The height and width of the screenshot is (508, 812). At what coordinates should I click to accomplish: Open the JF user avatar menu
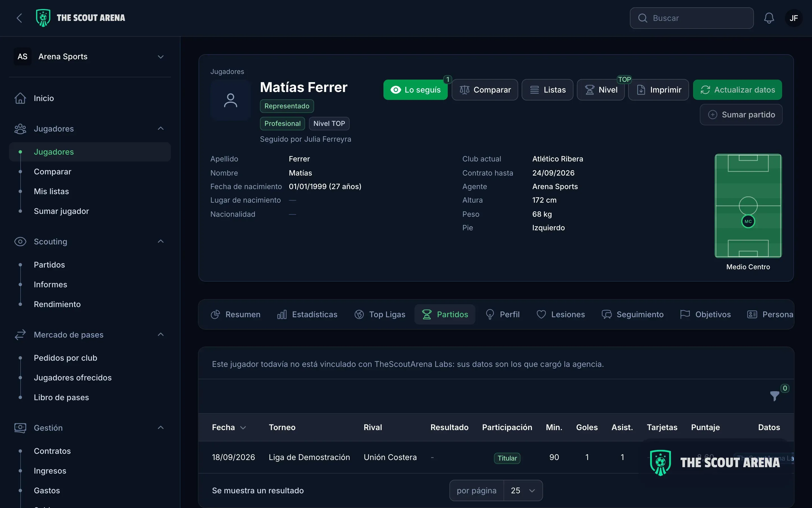794,18
